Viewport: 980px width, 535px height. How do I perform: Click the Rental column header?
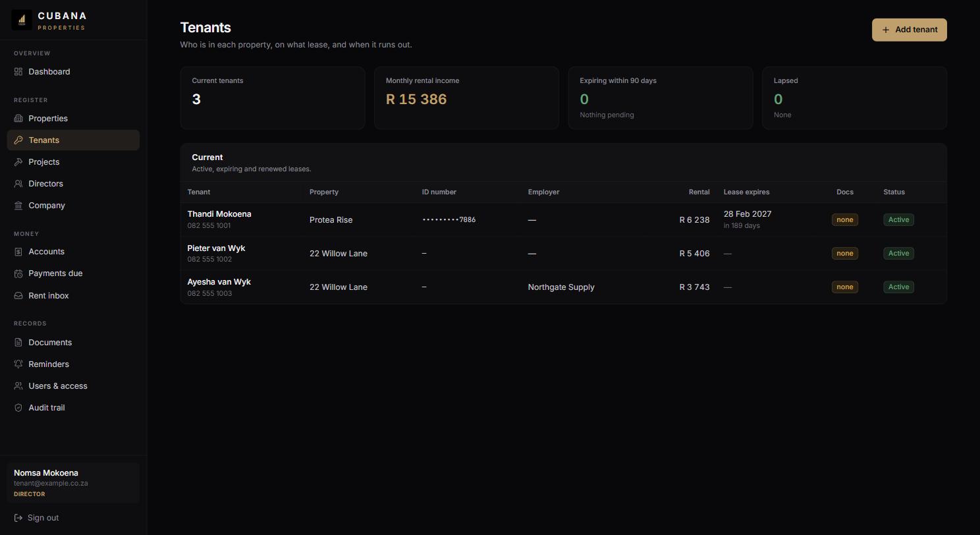[x=699, y=192]
